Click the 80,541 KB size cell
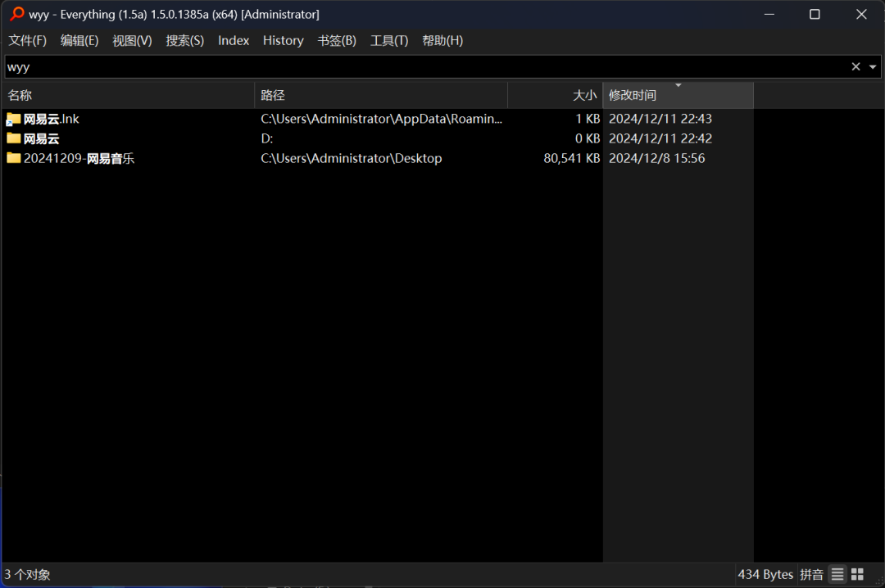 click(x=572, y=159)
